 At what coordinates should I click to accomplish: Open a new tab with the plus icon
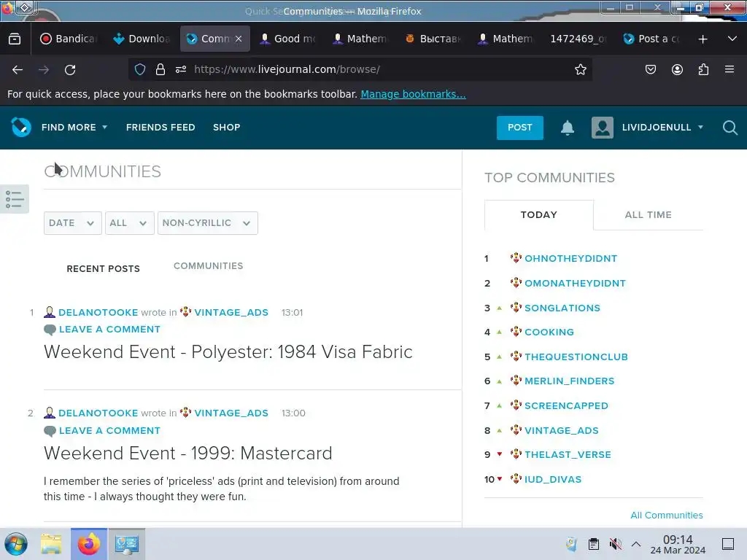pos(703,39)
